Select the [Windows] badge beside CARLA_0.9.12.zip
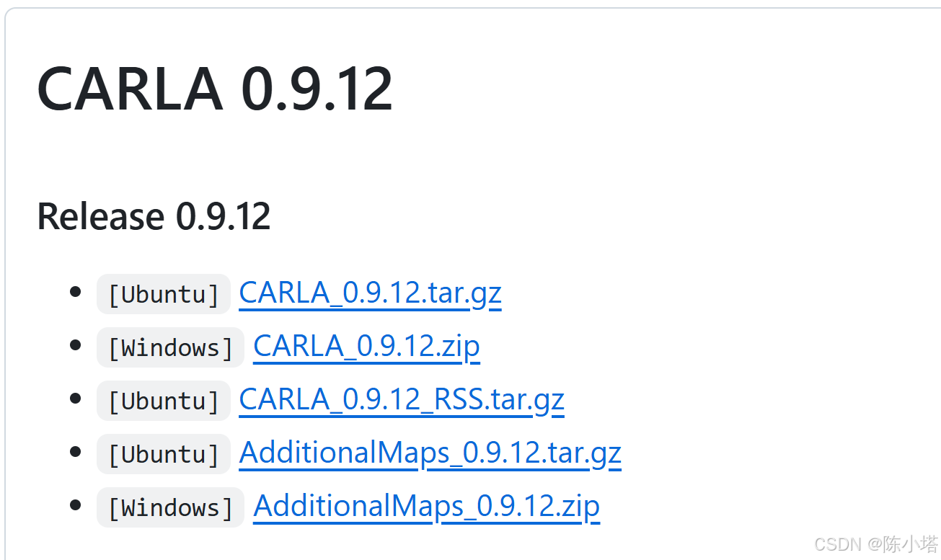Image resolution: width=941 pixels, height=560 pixels. [170, 347]
